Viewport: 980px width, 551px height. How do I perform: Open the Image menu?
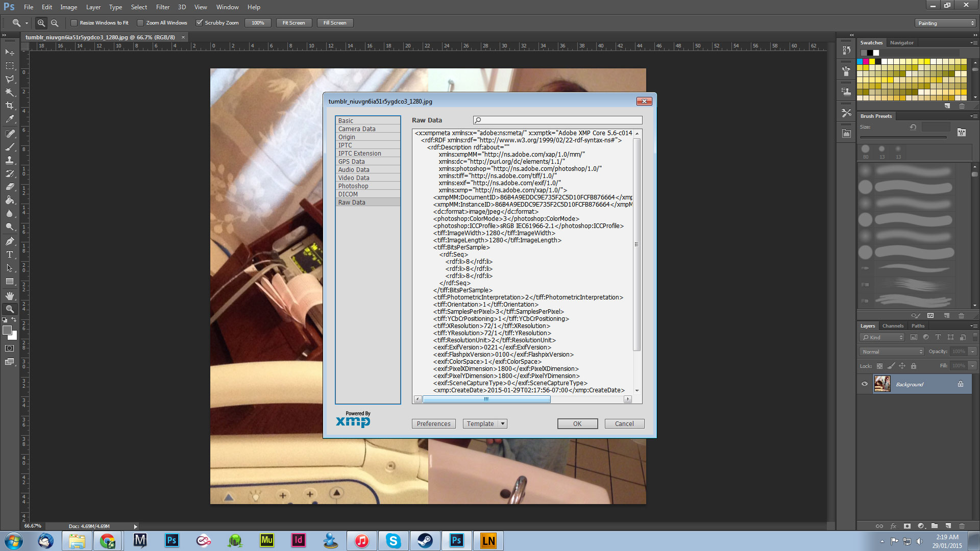(69, 7)
